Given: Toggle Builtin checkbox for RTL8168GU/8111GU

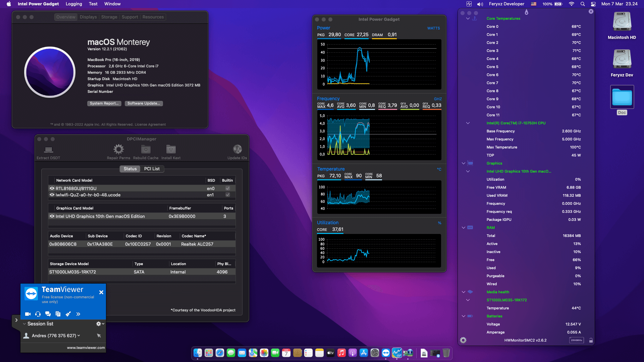Looking at the screenshot, I should (x=228, y=188).
